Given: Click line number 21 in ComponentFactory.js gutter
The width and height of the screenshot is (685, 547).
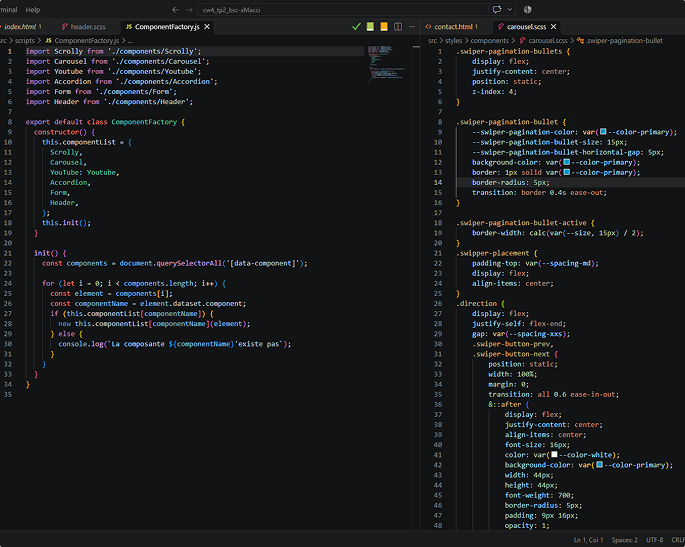Looking at the screenshot, I should coord(8,253).
